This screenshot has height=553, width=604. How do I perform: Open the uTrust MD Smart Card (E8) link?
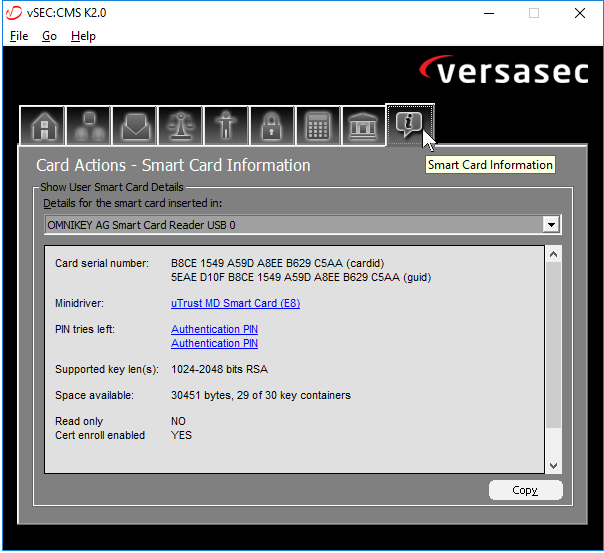[235, 303]
